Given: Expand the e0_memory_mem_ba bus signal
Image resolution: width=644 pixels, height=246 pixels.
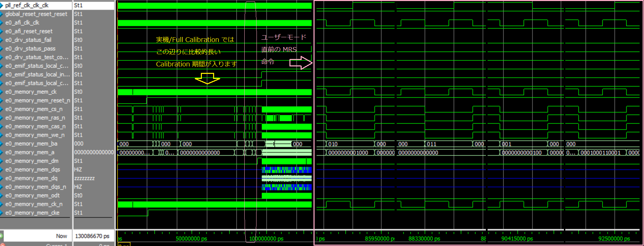Looking at the screenshot, I should [2, 144].
